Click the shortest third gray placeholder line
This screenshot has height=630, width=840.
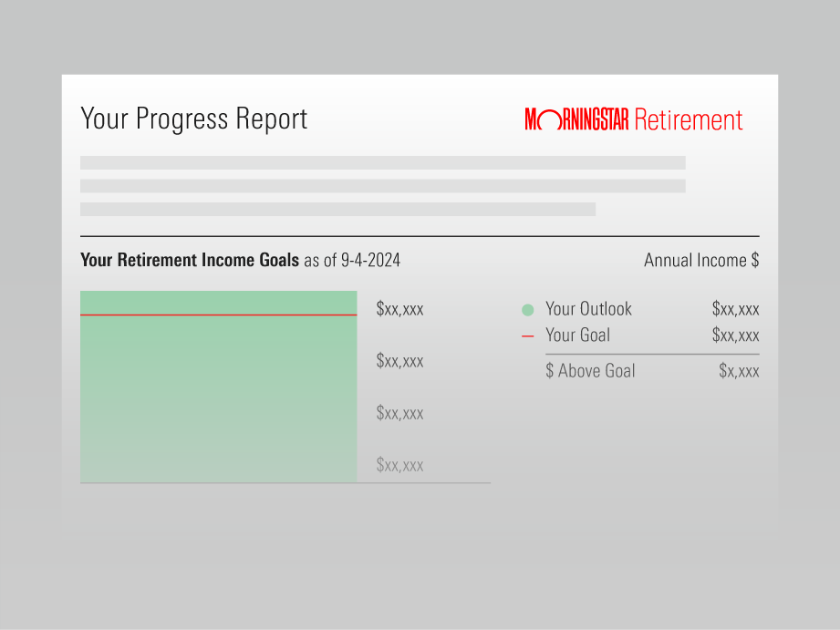point(337,209)
